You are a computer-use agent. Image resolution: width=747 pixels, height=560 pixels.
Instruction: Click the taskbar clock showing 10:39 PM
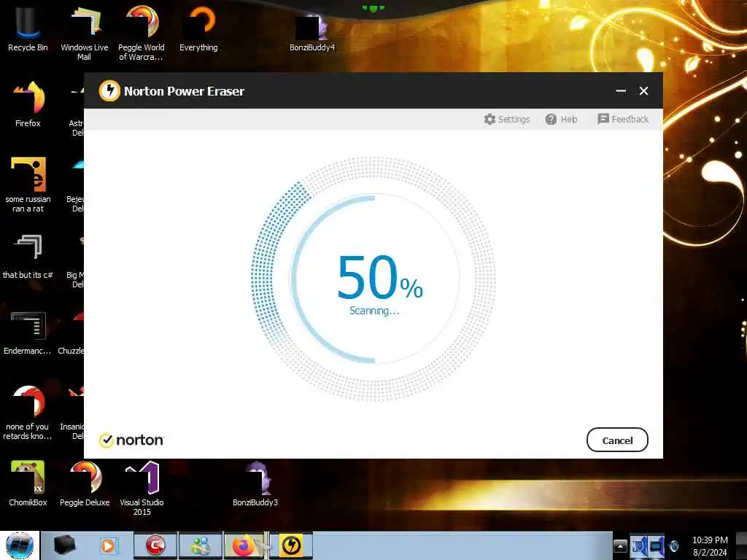(710, 546)
